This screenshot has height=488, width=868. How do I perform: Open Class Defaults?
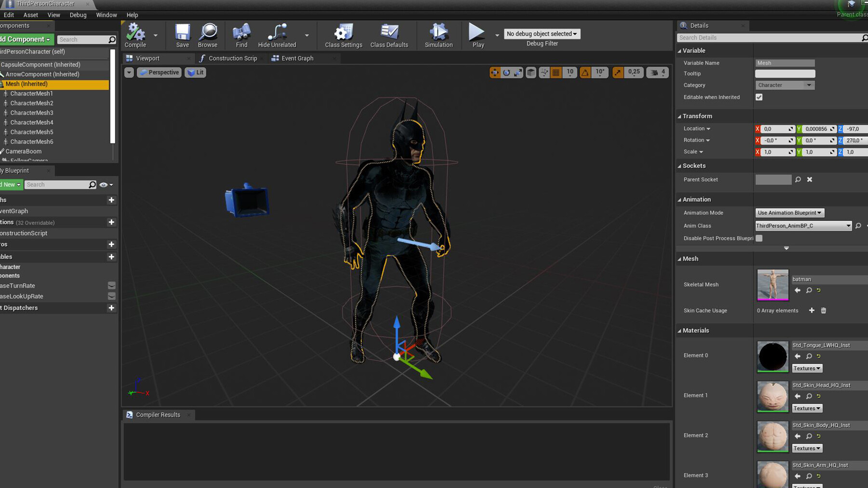point(389,36)
